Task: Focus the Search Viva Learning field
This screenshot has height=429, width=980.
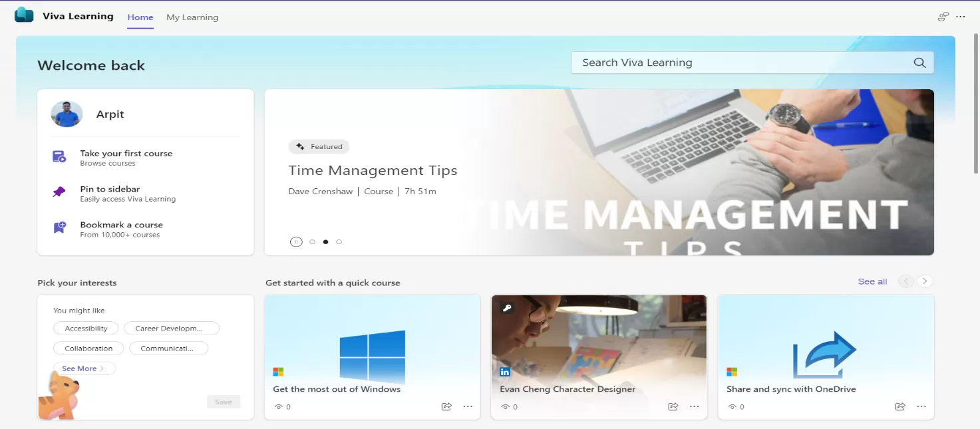Action: point(752,63)
